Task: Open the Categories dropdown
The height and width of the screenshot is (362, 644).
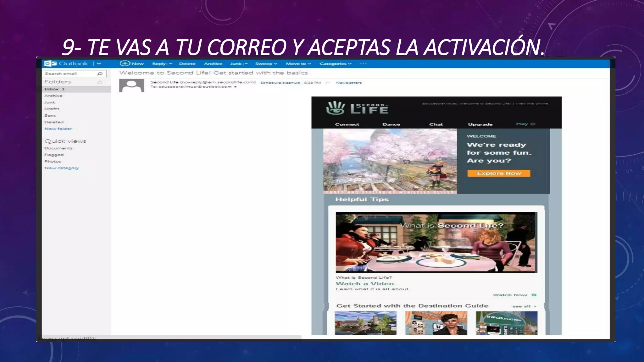Action: click(x=336, y=64)
